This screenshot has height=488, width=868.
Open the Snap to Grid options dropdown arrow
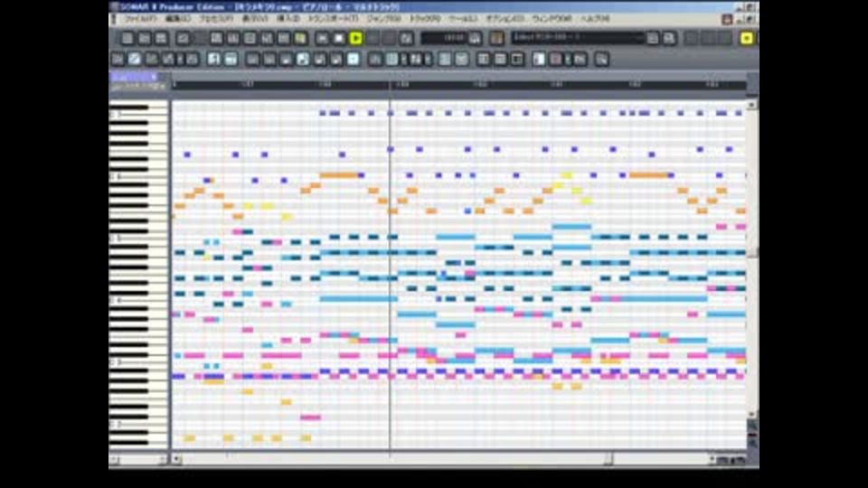point(403,60)
